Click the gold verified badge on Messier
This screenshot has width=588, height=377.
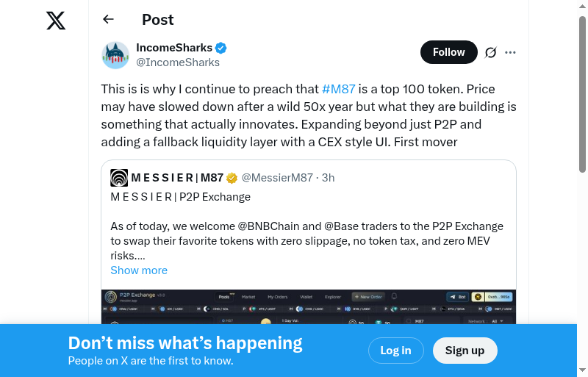pyautogui.click(x=232, y=178)
